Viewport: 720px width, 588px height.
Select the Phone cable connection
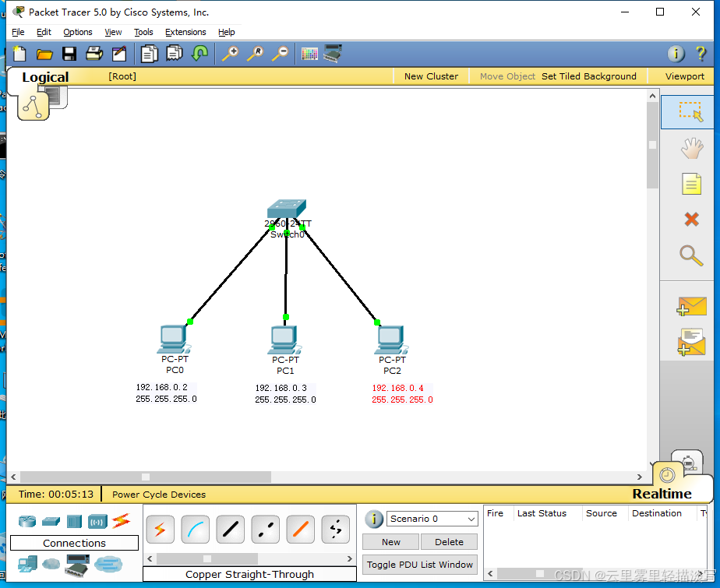(336, 530)
